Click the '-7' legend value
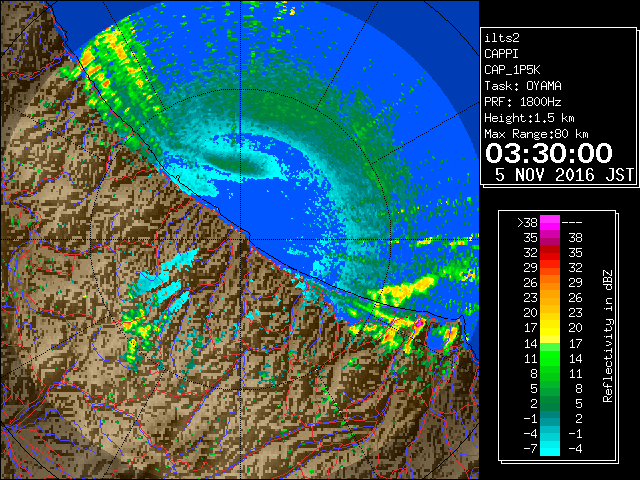This screenshot has height=480, width=640. pyautogui.click(x=530, y=449)
